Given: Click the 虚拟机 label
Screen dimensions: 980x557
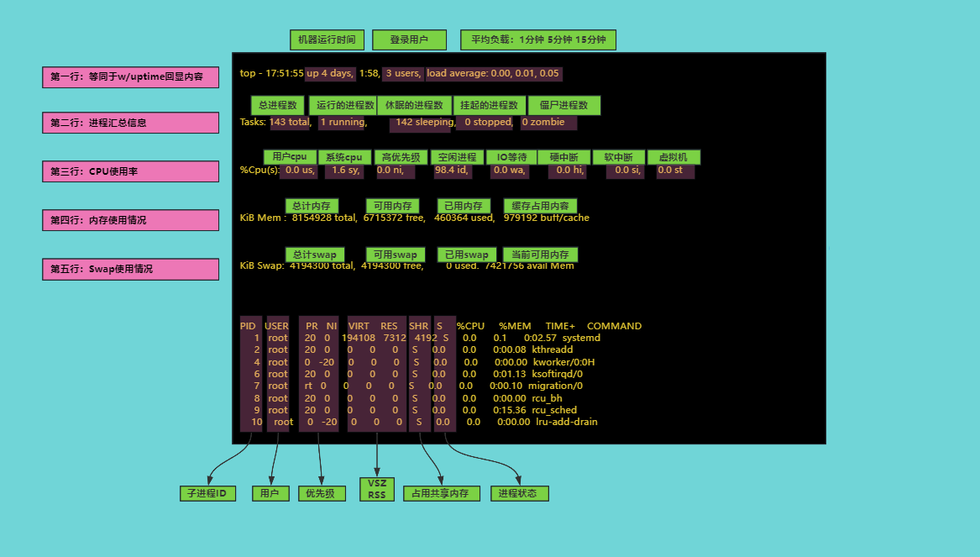Looking at the screenshot, I should [673, 157].
